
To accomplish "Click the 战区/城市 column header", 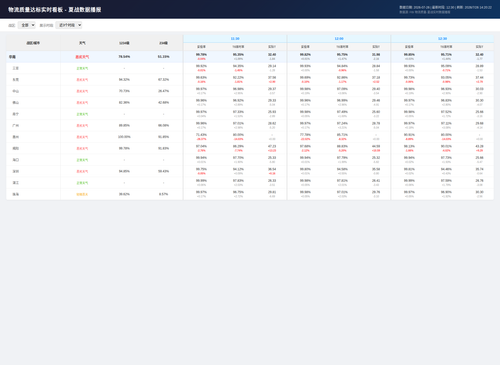I will [x=33, y=43].
